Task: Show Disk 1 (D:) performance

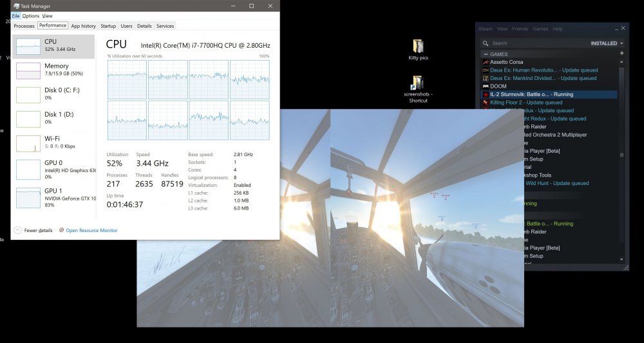Action: pos(53,119)
